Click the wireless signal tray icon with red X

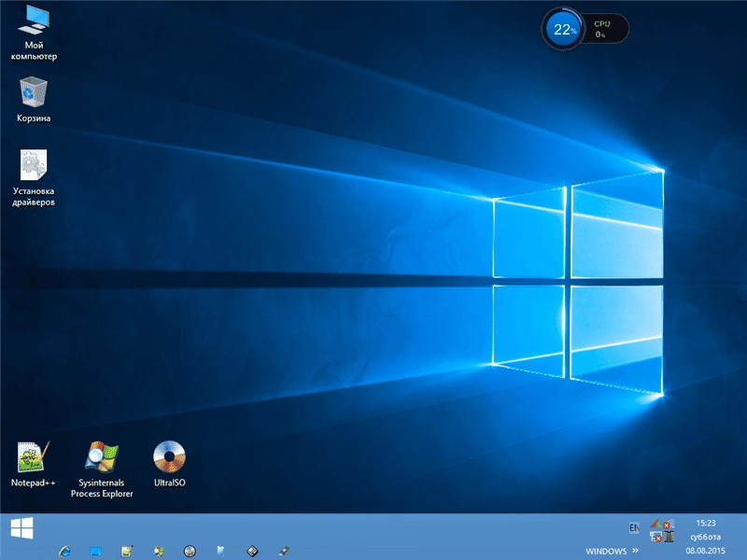point(669,524)
